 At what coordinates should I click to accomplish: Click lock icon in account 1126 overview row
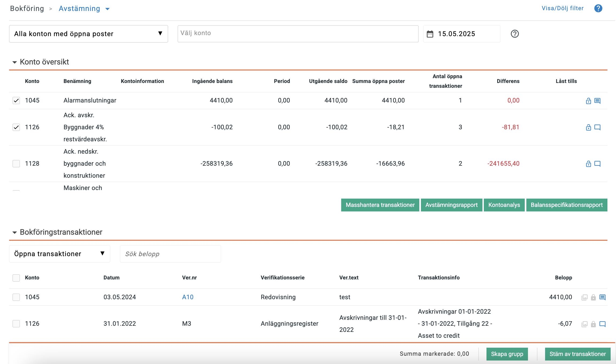point(588,127)
